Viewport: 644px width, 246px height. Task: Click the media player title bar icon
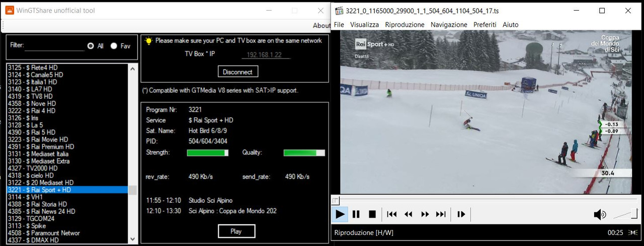tap(339, 10)
